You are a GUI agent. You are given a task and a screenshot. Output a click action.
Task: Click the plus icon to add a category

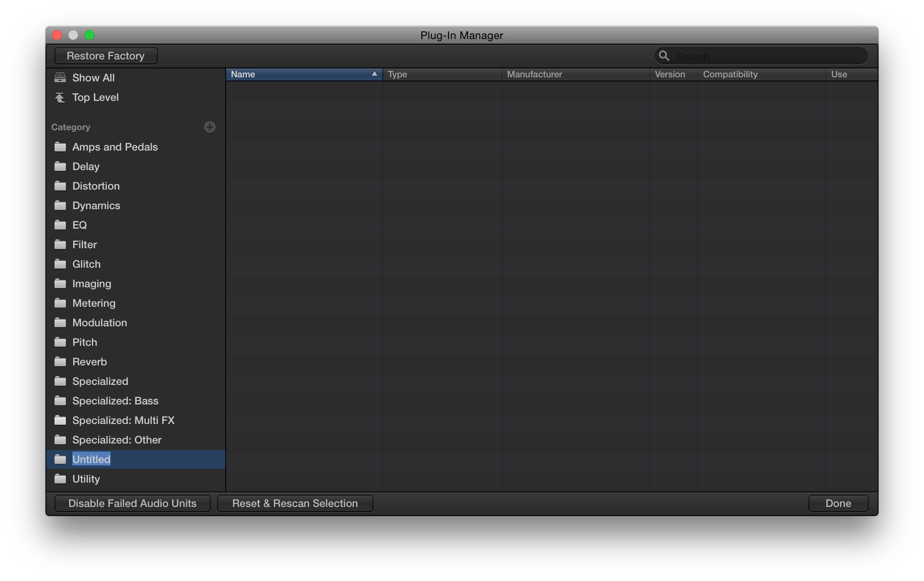tap(209, 127)
